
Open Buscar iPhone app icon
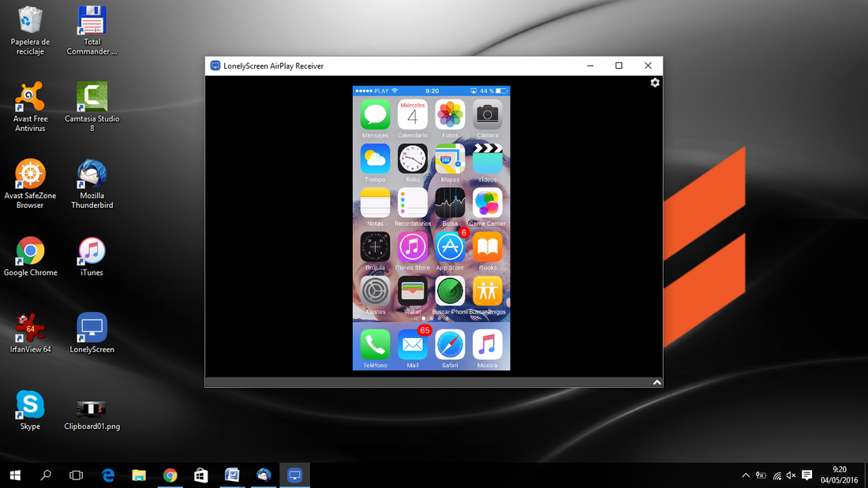click(450, 291)
